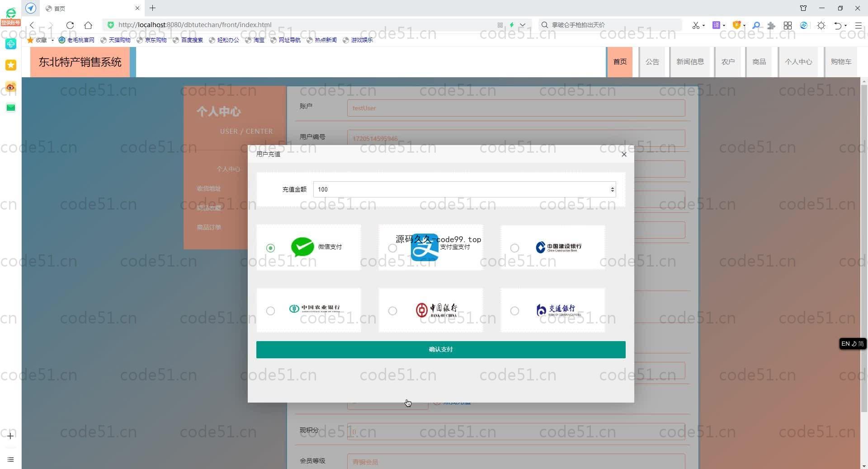
Task: Open the 个人中心 navigation tab
Action: click(798, 62)
